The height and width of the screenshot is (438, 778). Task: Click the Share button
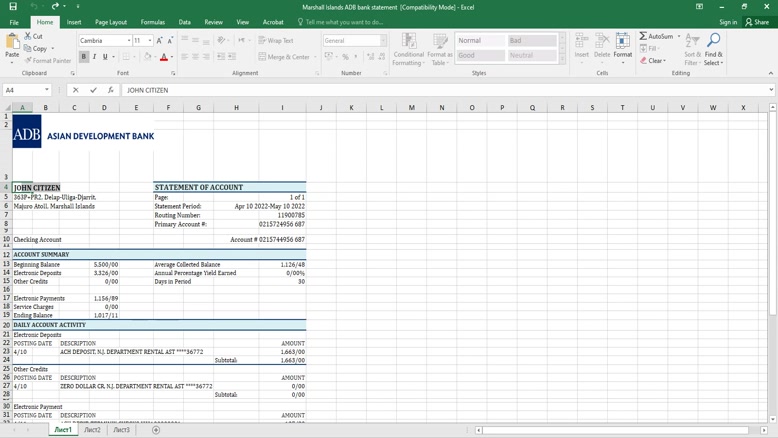(x=757, y=22)
